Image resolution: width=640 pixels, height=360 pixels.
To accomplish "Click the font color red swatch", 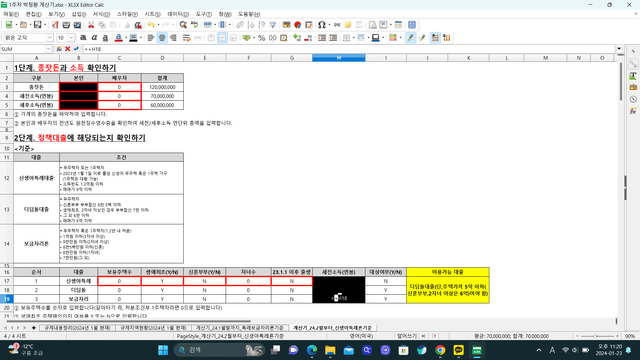I will point(118,38).
